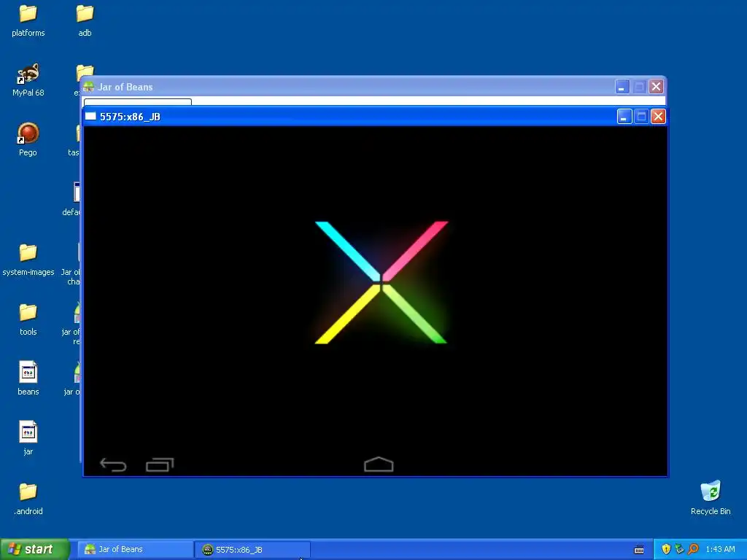Viewport: 747px width, 560px height.
Task: Click the 5575:x86_JB title bar icon
Action: click(90, 116)
